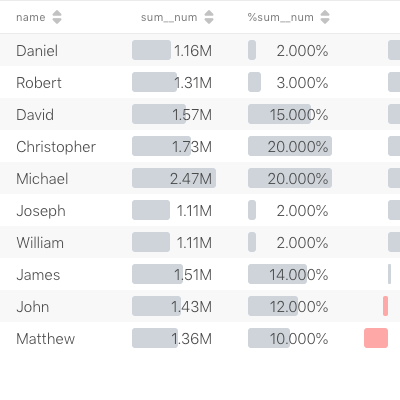Select the Daniel name cell

tap(37, 51)
